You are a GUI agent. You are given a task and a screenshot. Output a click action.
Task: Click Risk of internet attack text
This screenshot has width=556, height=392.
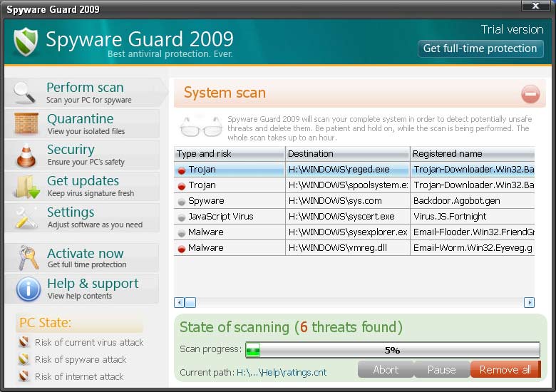79,376
